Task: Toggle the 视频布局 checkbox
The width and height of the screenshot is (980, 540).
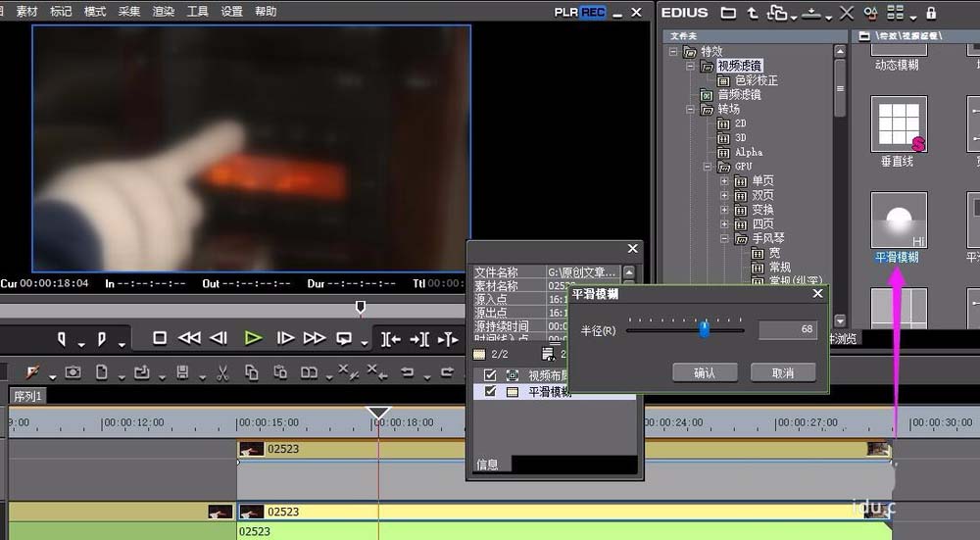Action: coord(491,375)
